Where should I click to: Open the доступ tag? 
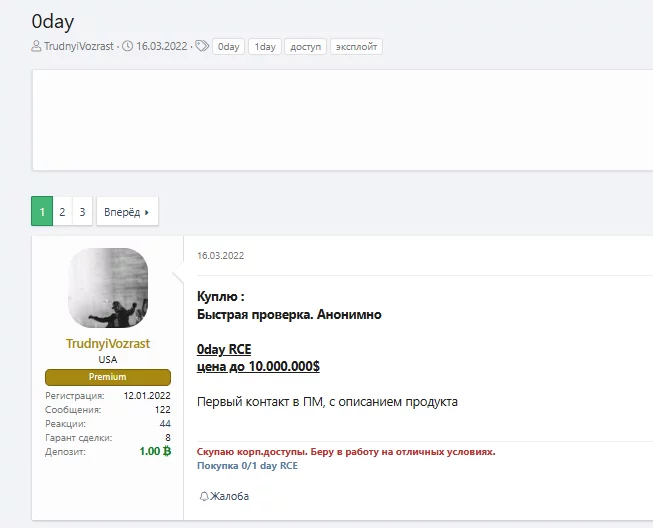(305, 47)
